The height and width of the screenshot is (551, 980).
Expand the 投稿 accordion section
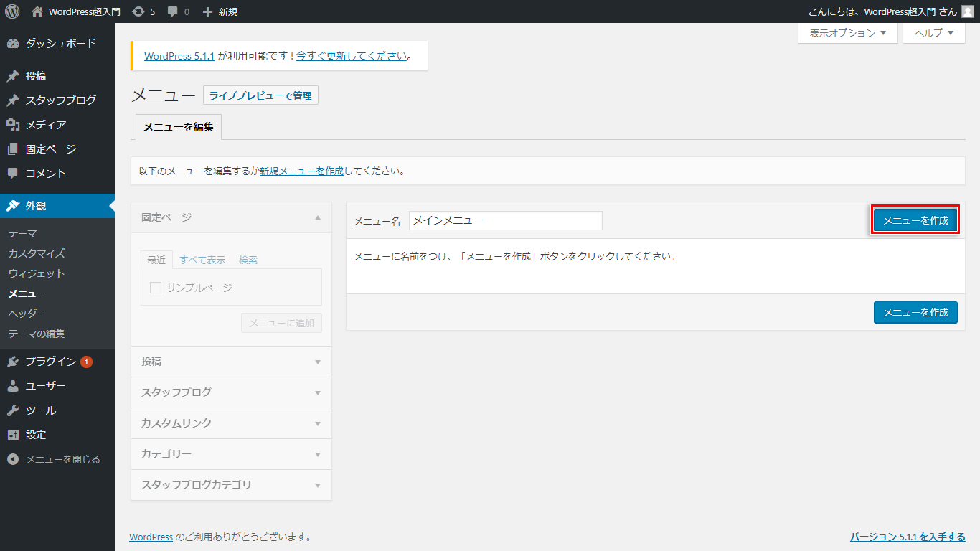(x=231, y=362)
